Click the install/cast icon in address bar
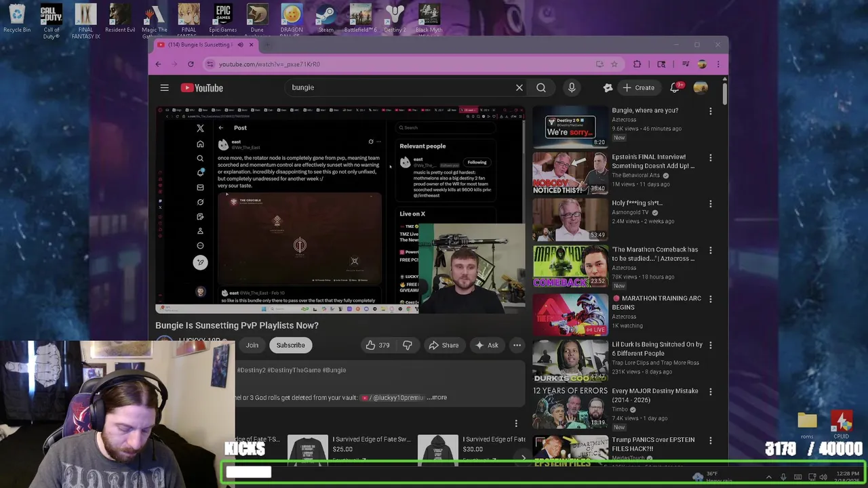The height and width of the screenshot is (488, 868). pyautogui.click(x=599, y=64)
